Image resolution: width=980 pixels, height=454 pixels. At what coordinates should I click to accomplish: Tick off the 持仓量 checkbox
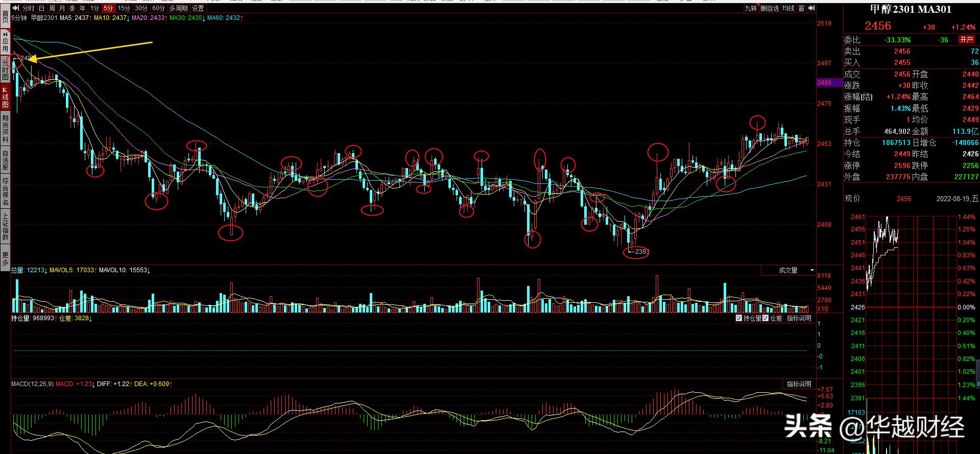[738, 318]
